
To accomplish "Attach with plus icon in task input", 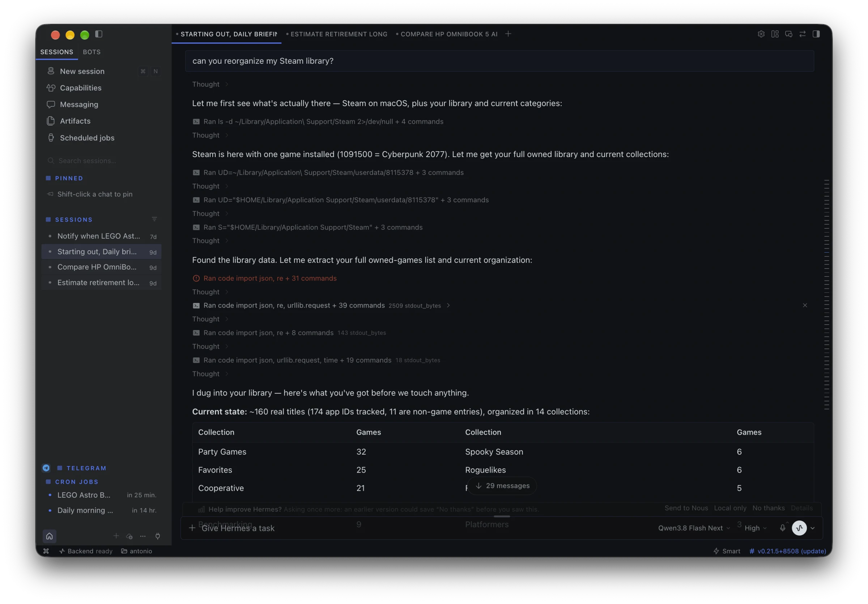I will point(192,528).
